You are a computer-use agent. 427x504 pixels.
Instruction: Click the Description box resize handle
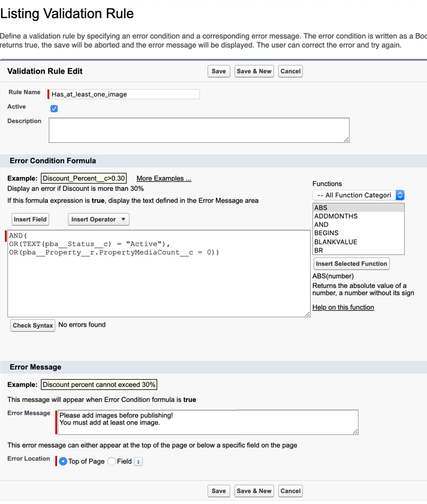(x=347, y=139)
